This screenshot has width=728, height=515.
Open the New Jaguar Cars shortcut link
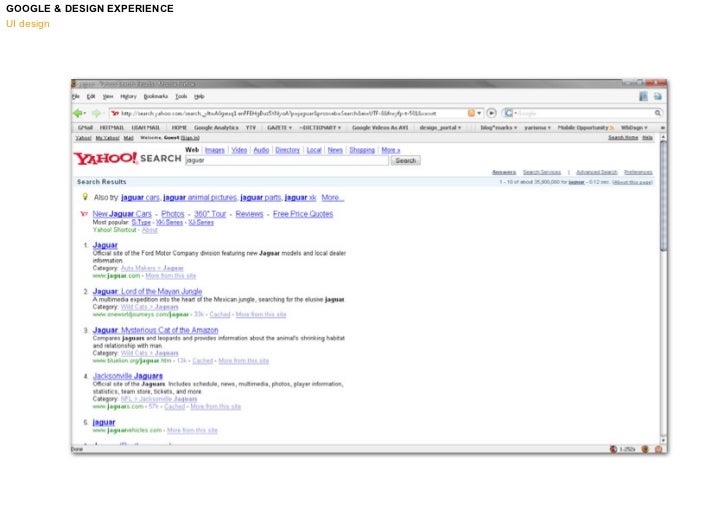tap(122, 214)
